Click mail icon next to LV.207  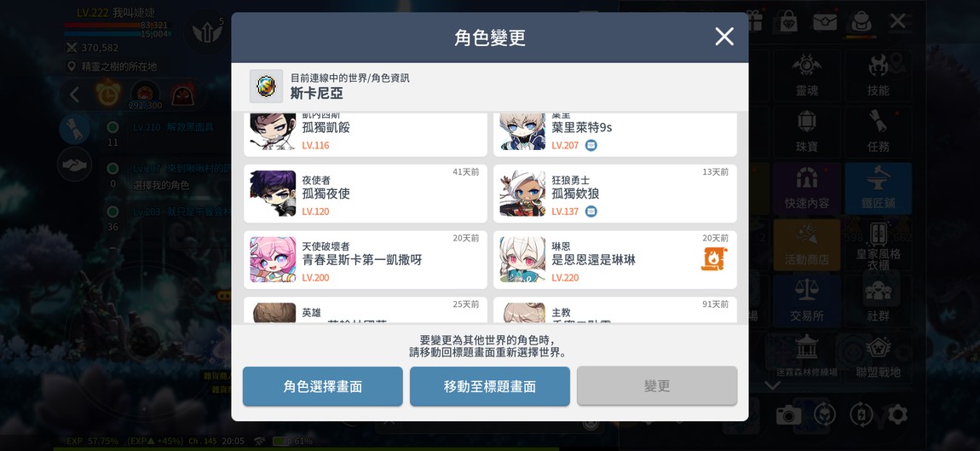pyautogui.click(x=591, y=145)
